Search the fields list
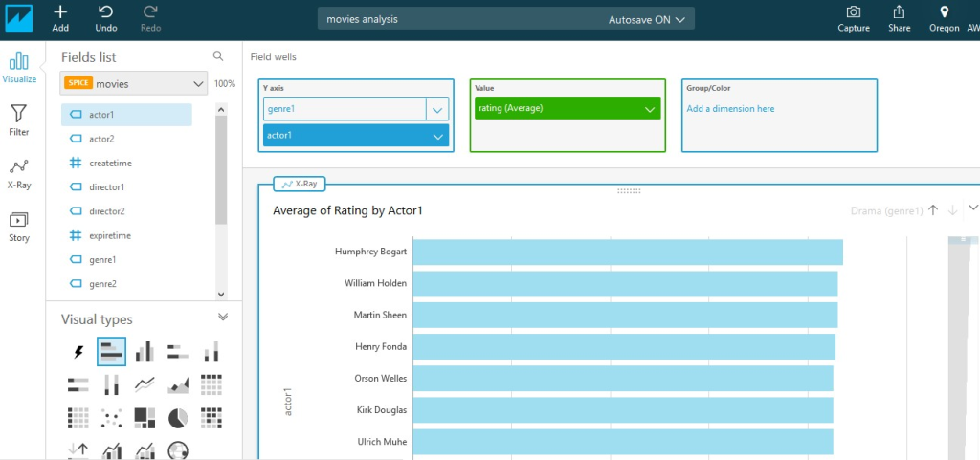The width and height of the screenshot is (980, 460). pos(218,56)
